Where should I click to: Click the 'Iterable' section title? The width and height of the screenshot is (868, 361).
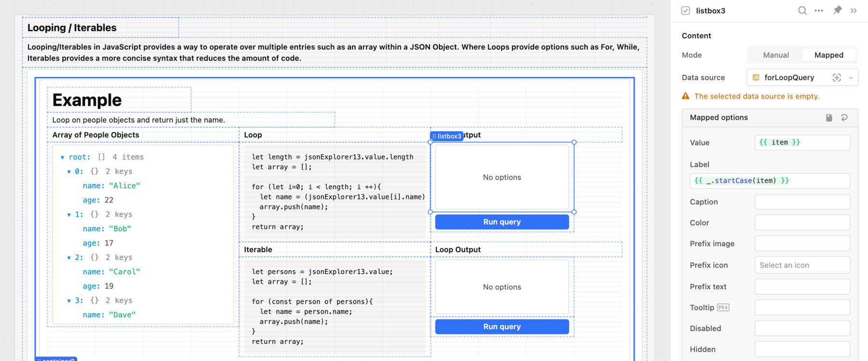[x=258, y=250]
